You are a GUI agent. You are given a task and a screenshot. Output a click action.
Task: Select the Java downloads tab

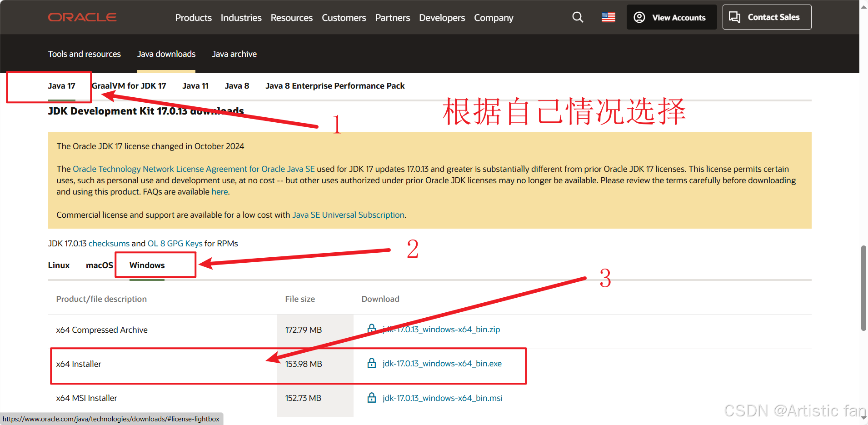click(166, 54)
